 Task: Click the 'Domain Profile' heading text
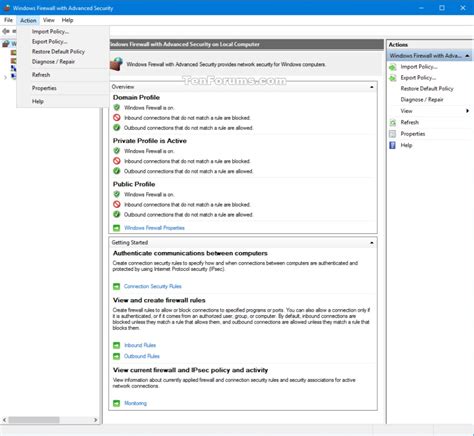136,97
